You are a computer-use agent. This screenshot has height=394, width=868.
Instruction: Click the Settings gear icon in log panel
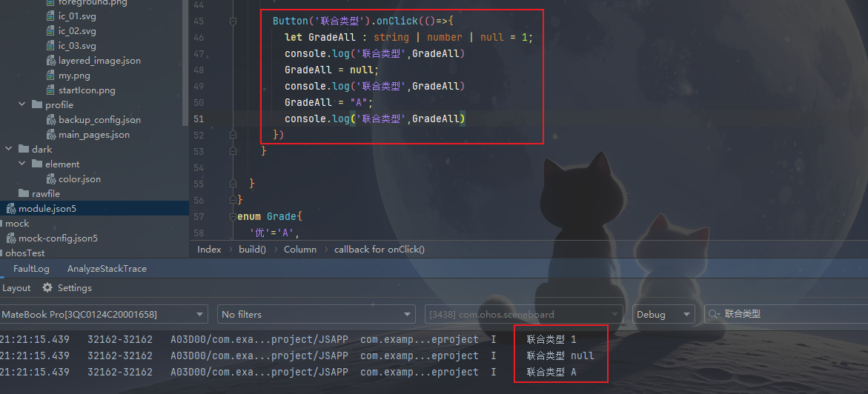tap(47, 288)
